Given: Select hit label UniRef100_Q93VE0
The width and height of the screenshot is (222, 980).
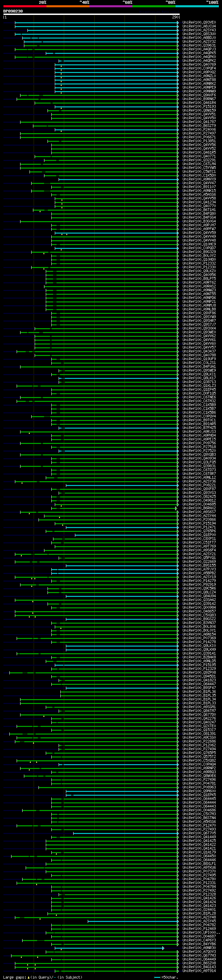Looking at the screenshot, I should click(x=199, y=23).
